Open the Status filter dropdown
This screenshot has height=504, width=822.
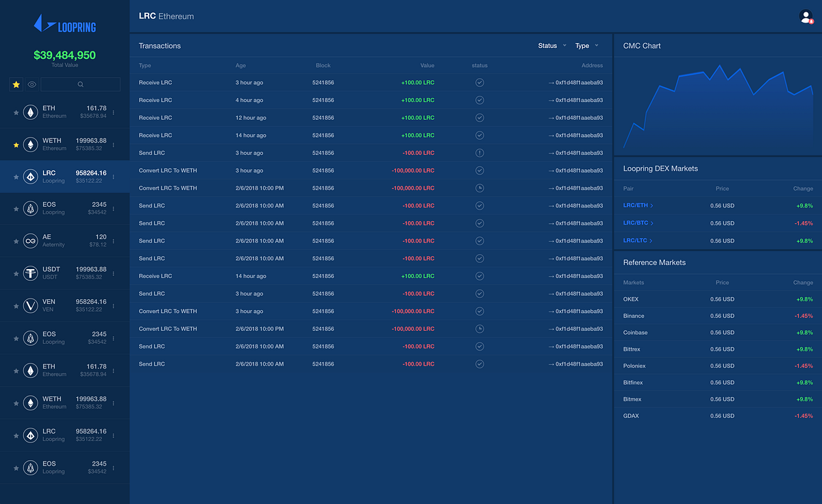(552, 46)
